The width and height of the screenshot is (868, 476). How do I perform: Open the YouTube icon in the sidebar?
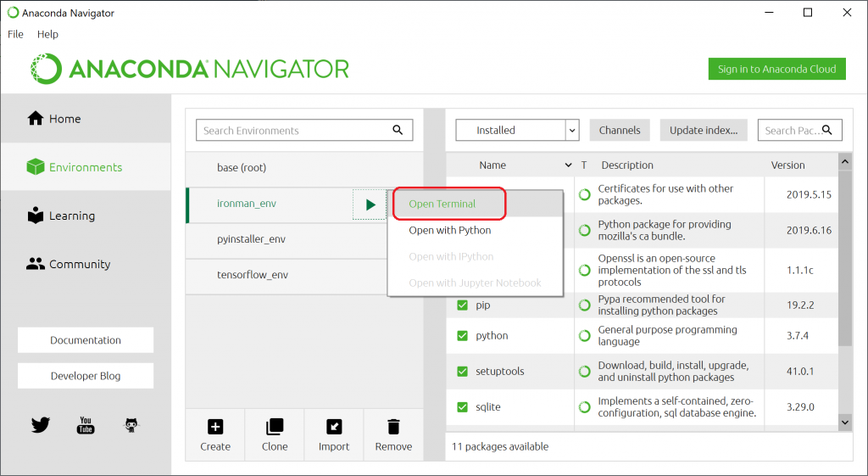point(86,425)
